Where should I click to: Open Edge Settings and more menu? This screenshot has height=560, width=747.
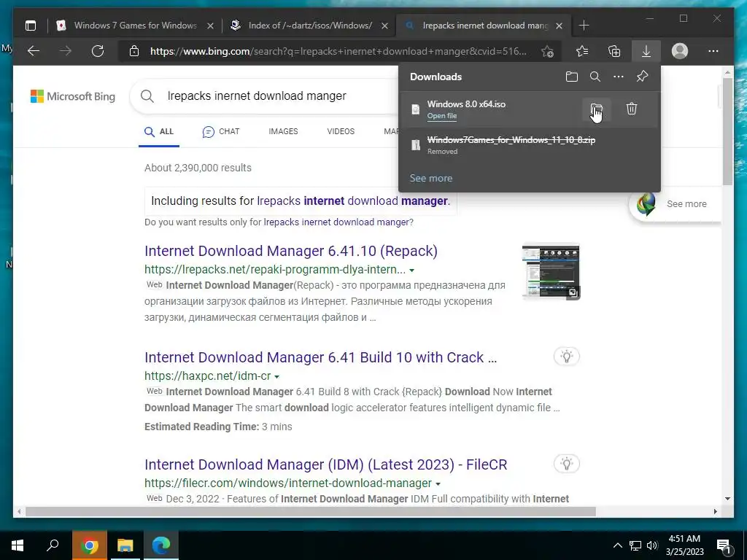point(713,51)
